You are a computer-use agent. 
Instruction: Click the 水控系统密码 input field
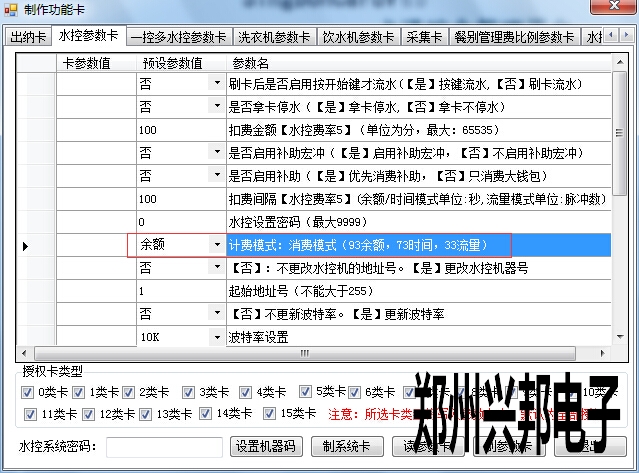164,446
